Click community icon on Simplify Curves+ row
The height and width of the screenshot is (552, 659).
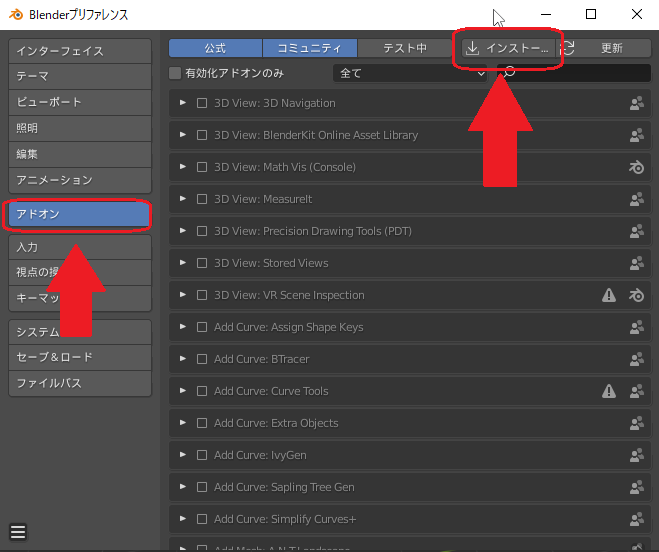coord(637,519)
